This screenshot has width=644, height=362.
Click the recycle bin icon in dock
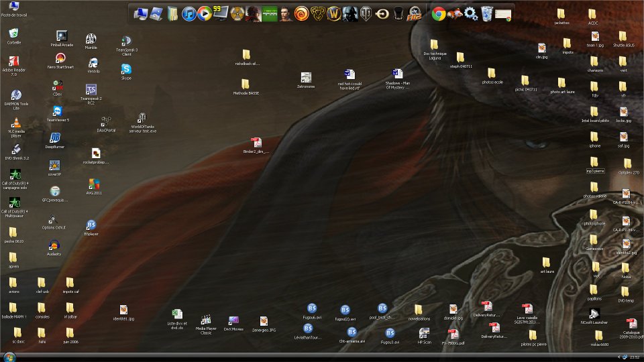pos(487,14)
